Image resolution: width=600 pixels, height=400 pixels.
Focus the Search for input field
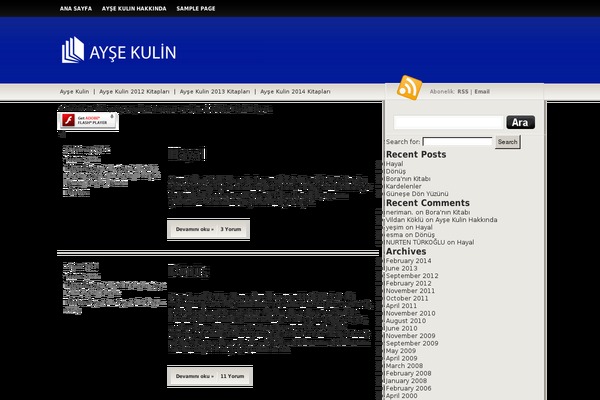457,142
